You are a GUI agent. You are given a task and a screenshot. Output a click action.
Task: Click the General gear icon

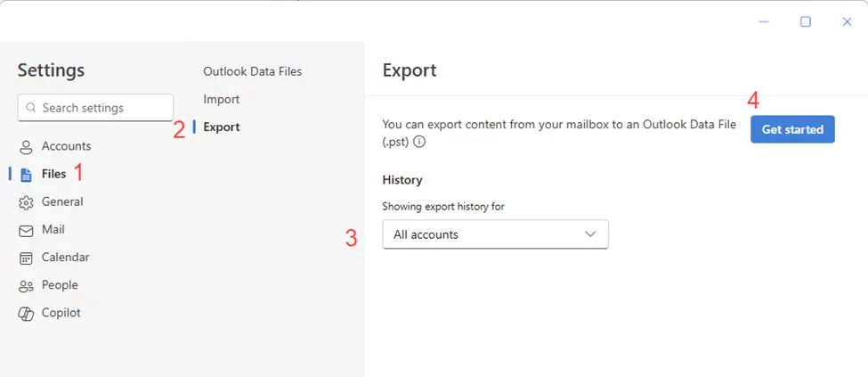26,202
